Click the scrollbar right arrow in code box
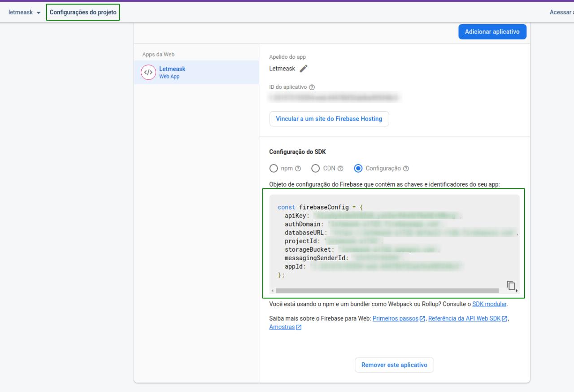574x392 pixels. tap(517, 291)
